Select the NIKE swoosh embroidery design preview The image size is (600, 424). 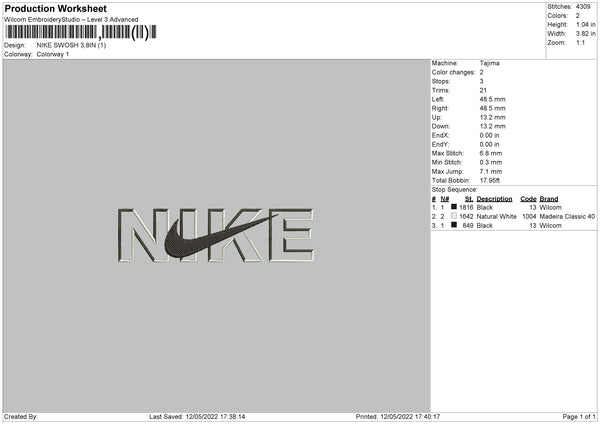tap(216, 235)
